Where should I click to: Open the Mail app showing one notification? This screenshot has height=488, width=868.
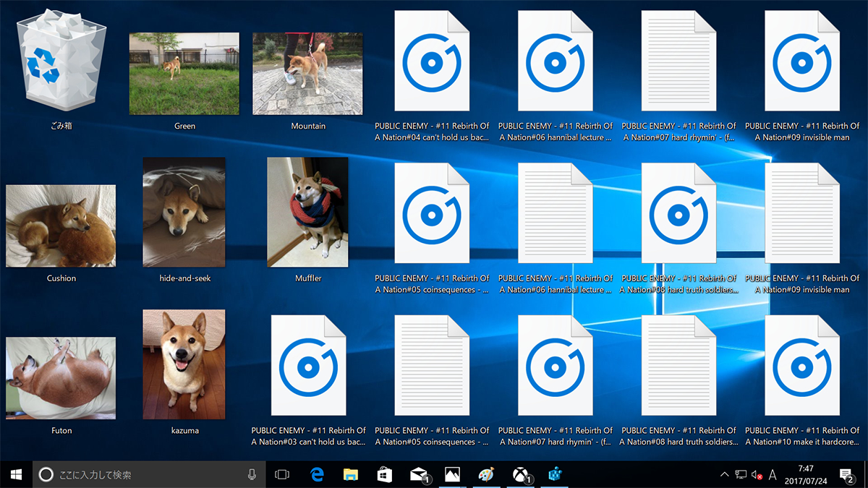419,475
